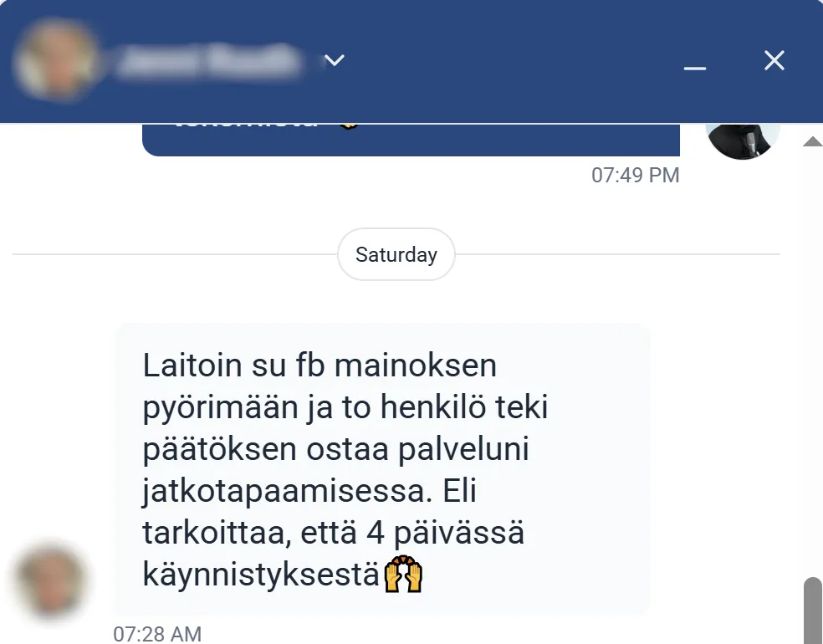
Task: Open the dark avatar beside blue sent message
Action: (742, 140)
